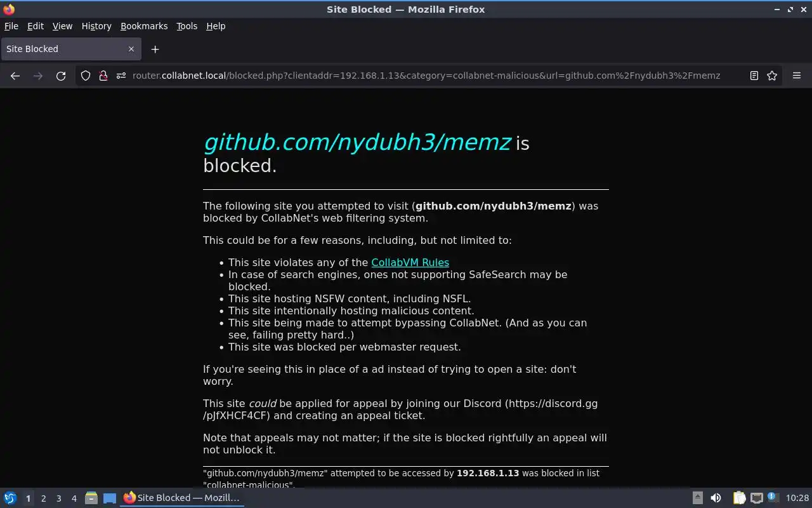
Task: Open the Bookmarks menu
Action: tap(144, 26)
